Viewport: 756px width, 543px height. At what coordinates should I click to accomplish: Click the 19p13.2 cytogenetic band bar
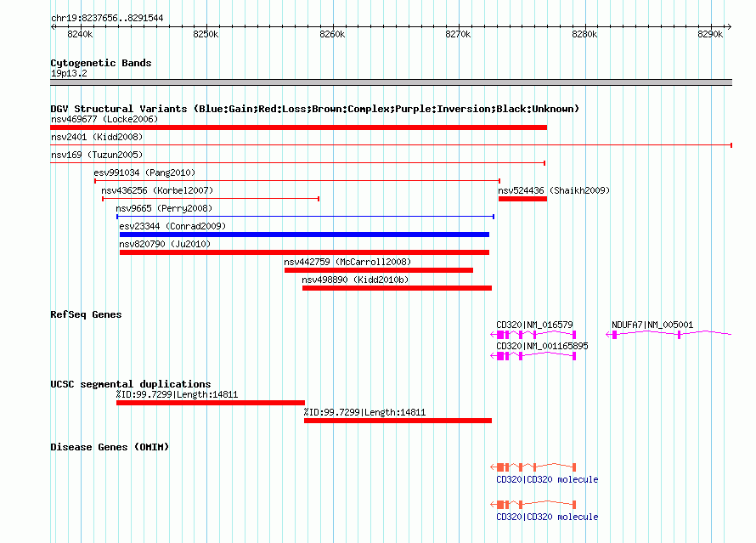click(391, 82)
